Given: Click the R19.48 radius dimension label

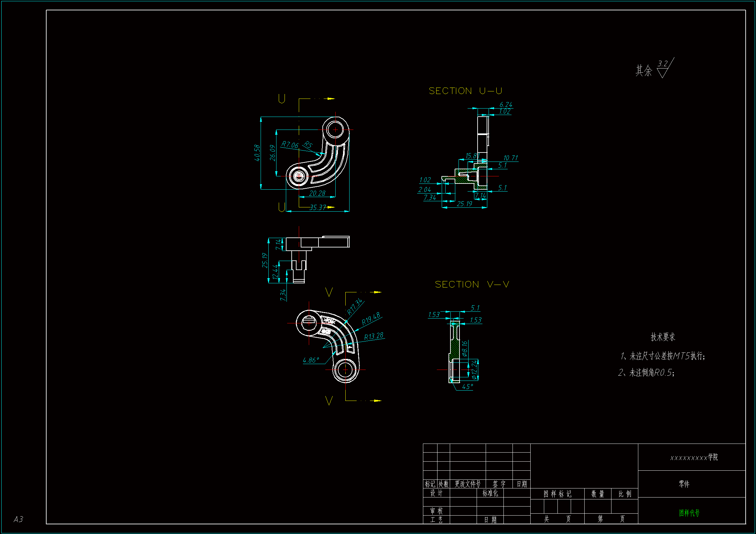Looking at the screenshot, I should 371,319.
